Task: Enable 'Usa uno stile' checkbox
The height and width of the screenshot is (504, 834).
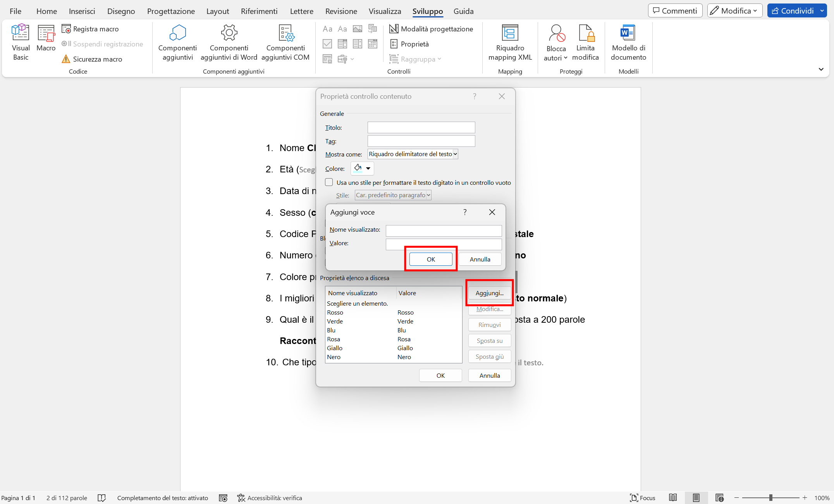Action: point(329,182)
